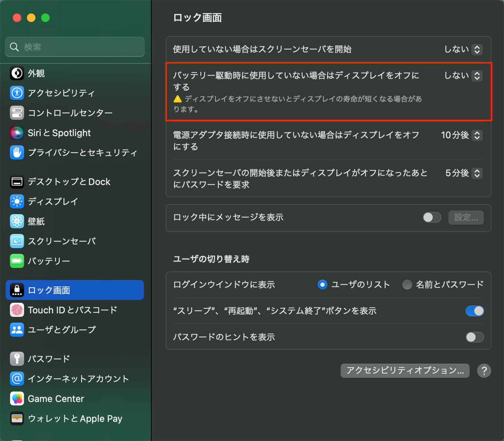Select ユーザのリスト radio button
504x441 pixels.
(322, 285)
